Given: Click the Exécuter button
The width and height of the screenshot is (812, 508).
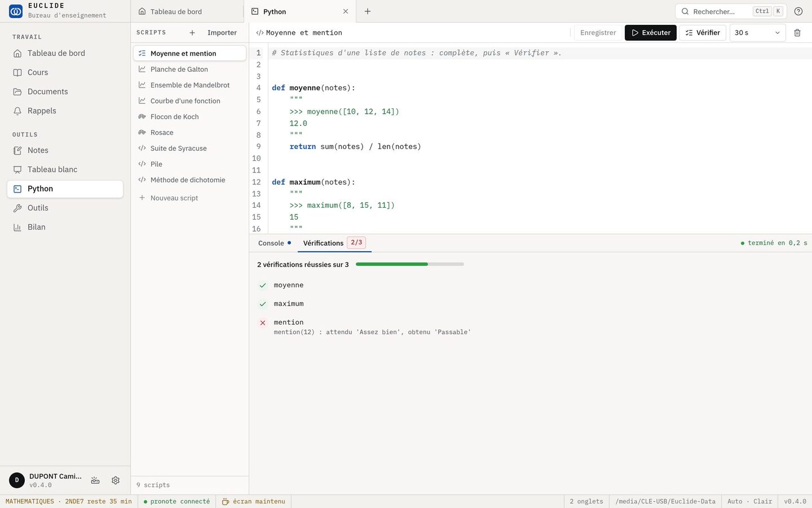Looking at the screenshot, I should [x=651, y=33].
